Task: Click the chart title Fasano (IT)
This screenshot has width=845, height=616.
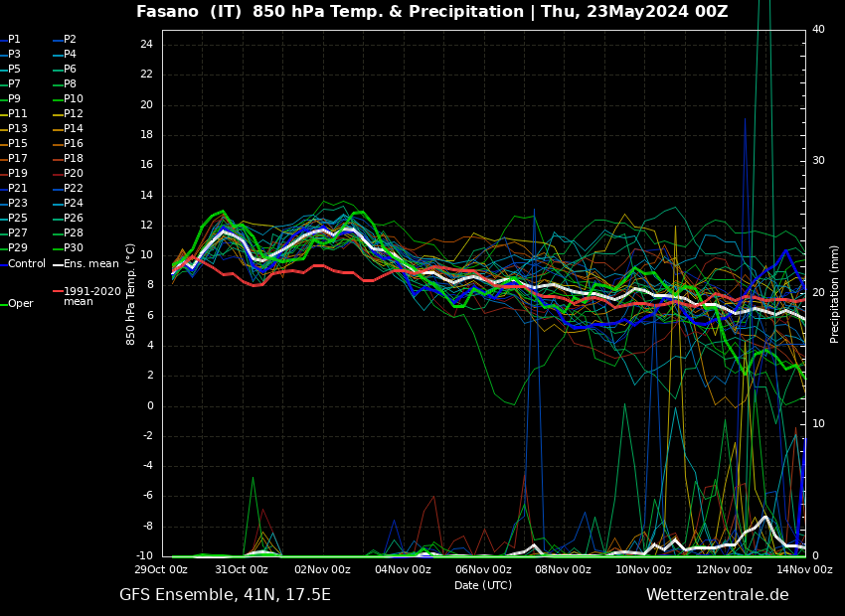Action: 190,12
